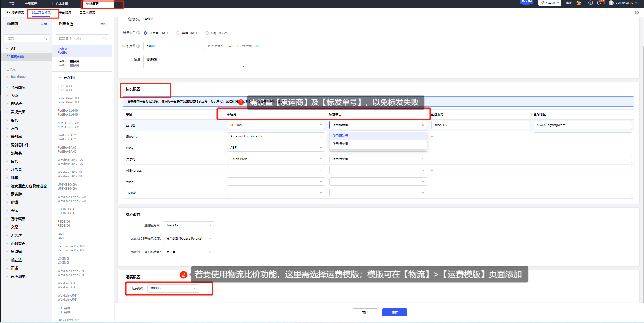644x323 pixels.
Task: Clear the 标发单号 selection for 亚马逊
Action: pos(423,125)
